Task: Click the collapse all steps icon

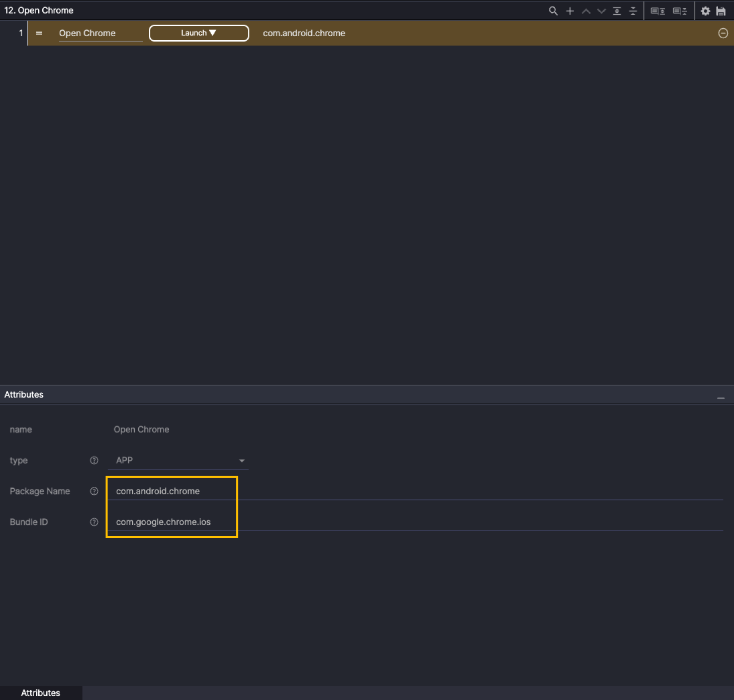Action: [633, 11]
